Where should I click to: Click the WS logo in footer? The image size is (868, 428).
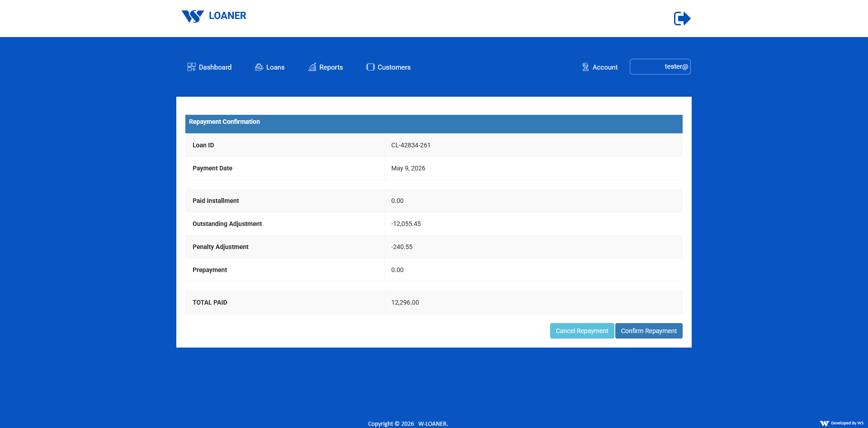pos(825,423)
